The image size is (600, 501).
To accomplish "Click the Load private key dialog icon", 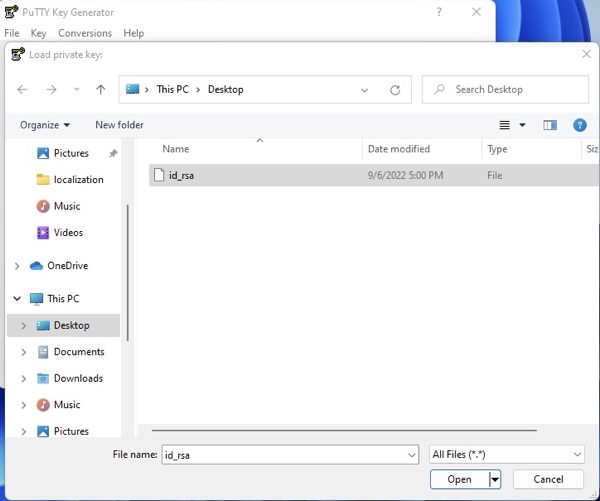I will coord(18,54).
